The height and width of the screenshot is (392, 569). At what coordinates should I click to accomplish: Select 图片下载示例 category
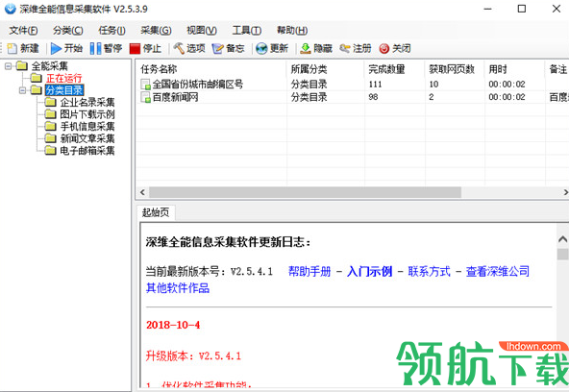(x=87, y=114)
